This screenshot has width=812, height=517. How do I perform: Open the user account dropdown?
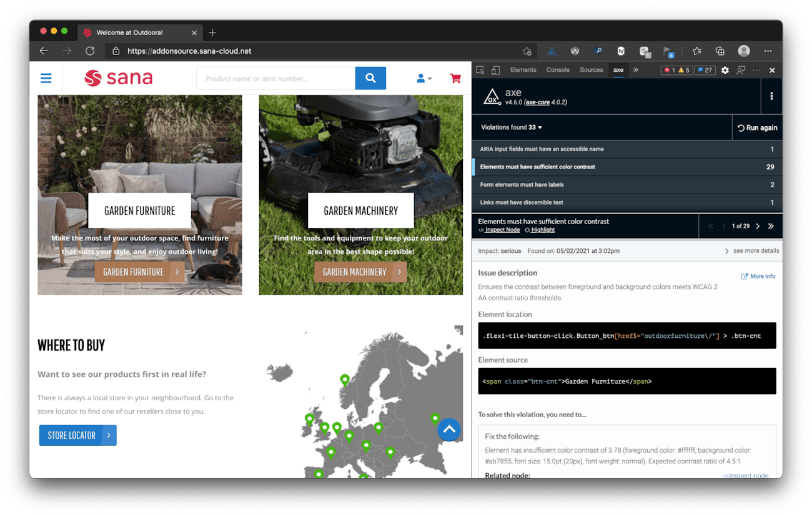424,79
